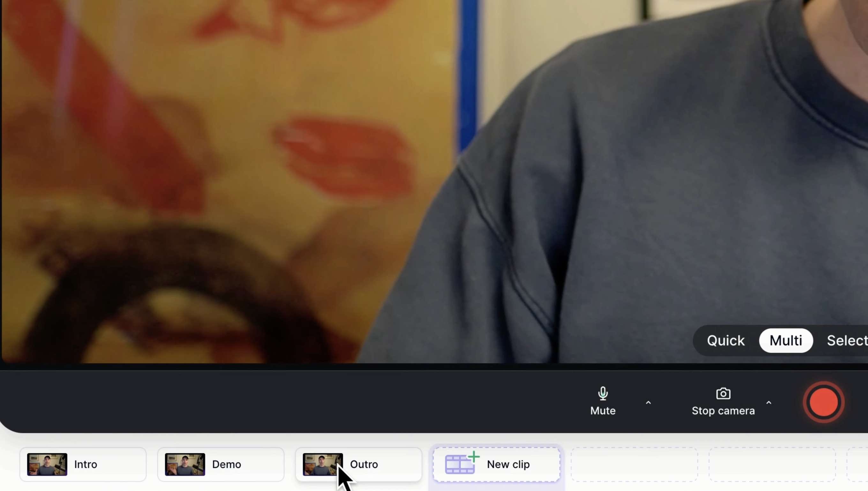Click the New clip grid-plus icon

[x=462, y=463]
